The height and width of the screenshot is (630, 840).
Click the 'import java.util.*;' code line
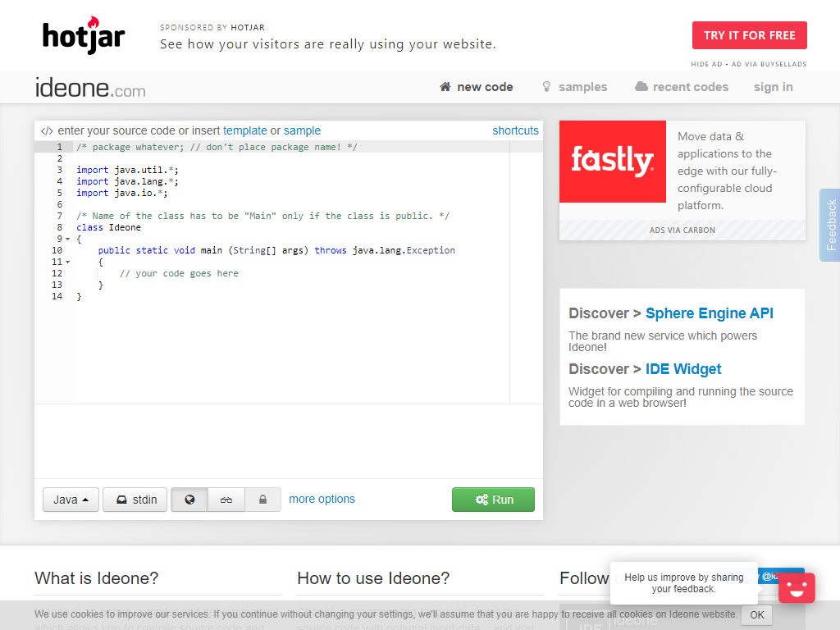click(127, 170)
